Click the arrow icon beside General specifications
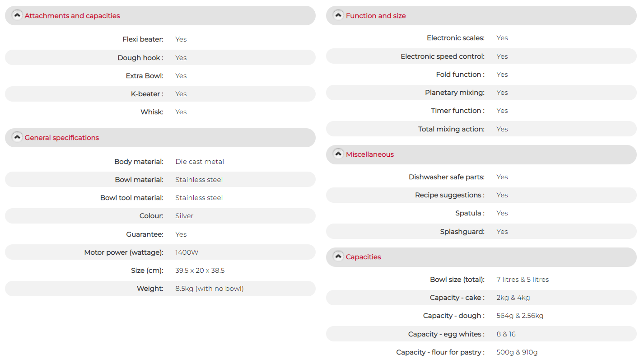Viewport: 644px width, 364px height. [x=17, y=137]
